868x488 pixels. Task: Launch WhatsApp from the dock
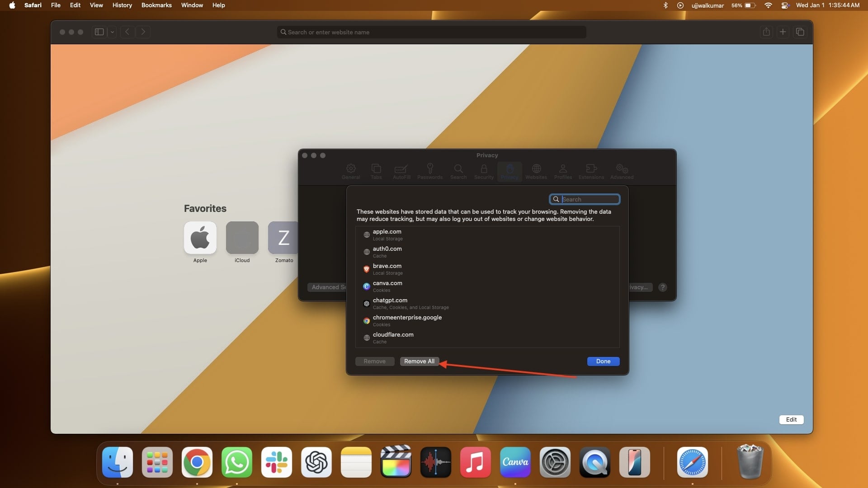(237, 462)
